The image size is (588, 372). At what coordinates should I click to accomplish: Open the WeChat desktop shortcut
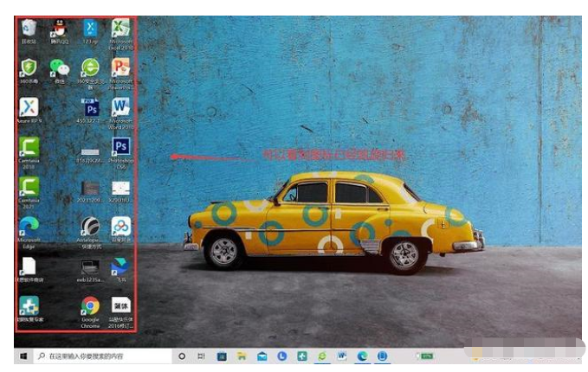pos(59,67)
